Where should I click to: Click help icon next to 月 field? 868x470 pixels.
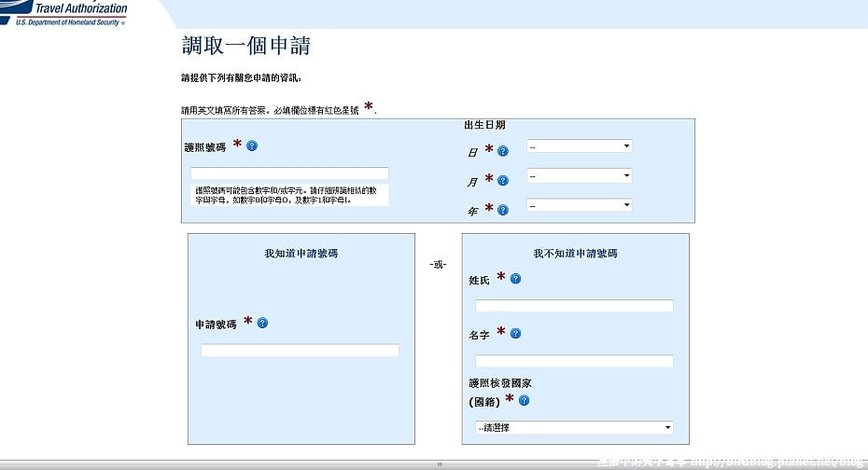pyautogui.click(x=503, y=181)
